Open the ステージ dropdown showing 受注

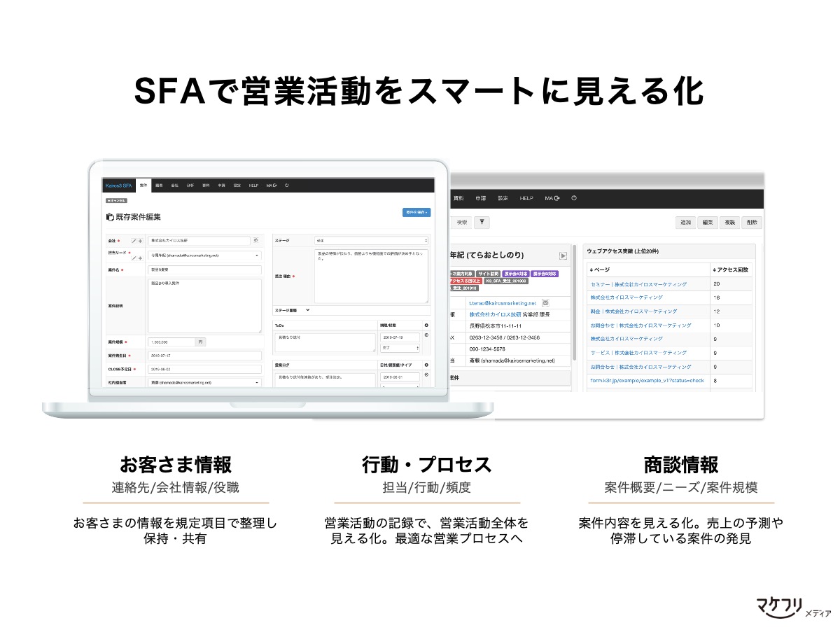[370, 240]
